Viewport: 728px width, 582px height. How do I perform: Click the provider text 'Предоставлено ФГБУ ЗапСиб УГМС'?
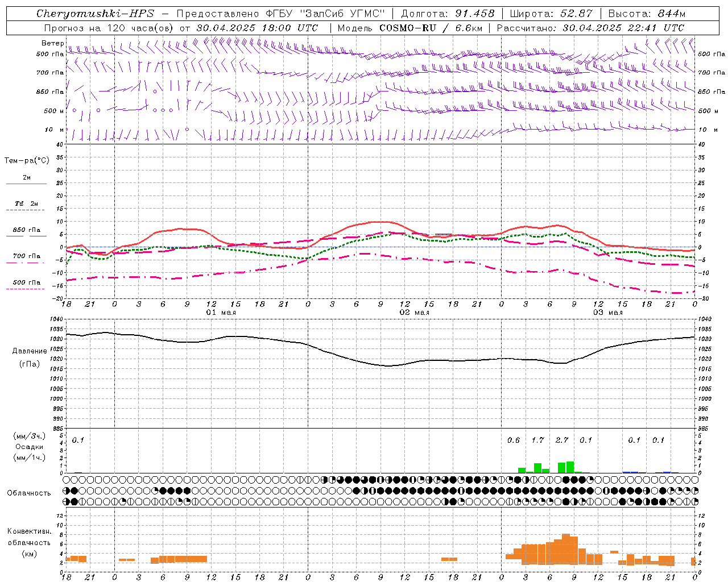coord(281,14)
